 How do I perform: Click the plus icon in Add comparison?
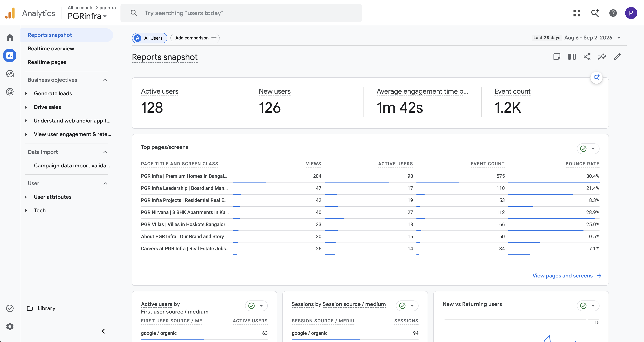pos(214,38)
